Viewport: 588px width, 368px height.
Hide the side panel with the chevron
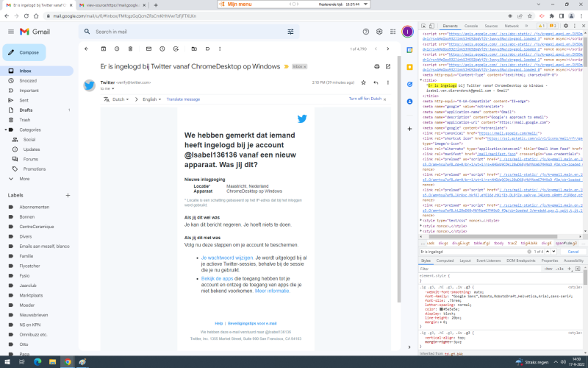coord(409,347)
